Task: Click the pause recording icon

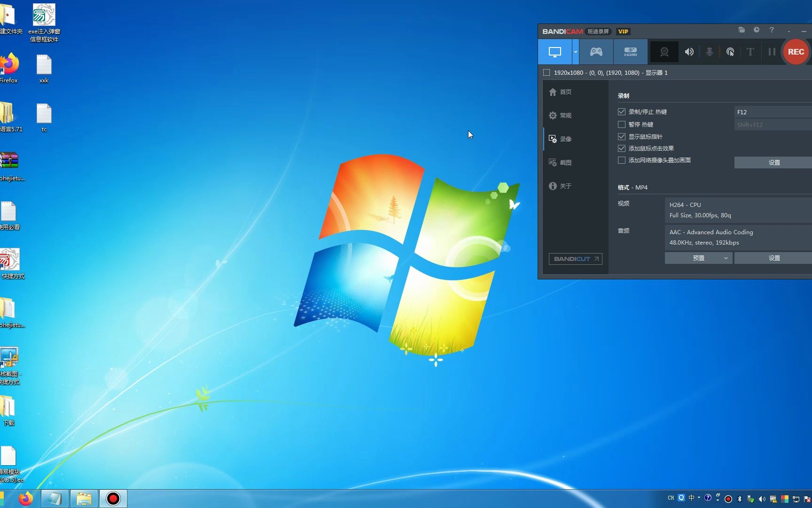Action: pos(772,52)
